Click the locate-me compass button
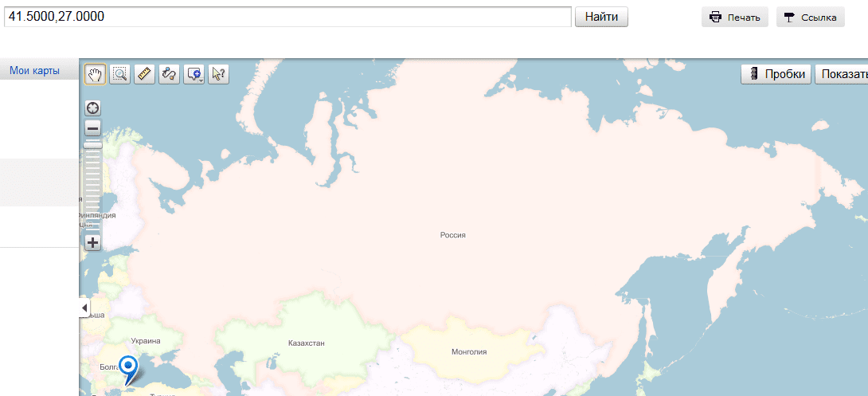The height and width of the screenshot is (396, 868). pos(93,108)
